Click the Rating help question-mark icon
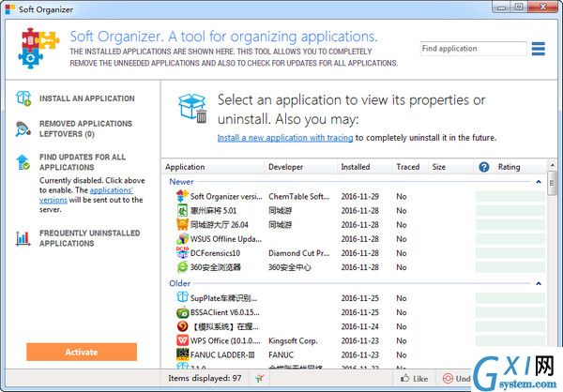The image size is (563, 392). [483, 167]
